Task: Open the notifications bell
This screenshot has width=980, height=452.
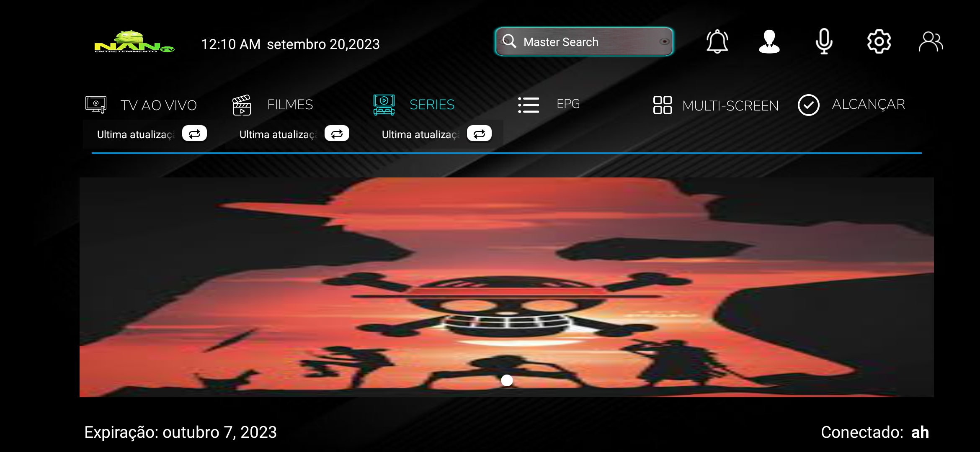Action: [717, 41]
